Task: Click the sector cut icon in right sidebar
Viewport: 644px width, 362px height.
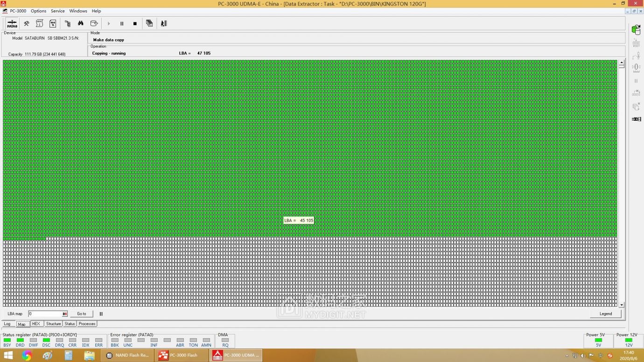Action: [636, 93]
